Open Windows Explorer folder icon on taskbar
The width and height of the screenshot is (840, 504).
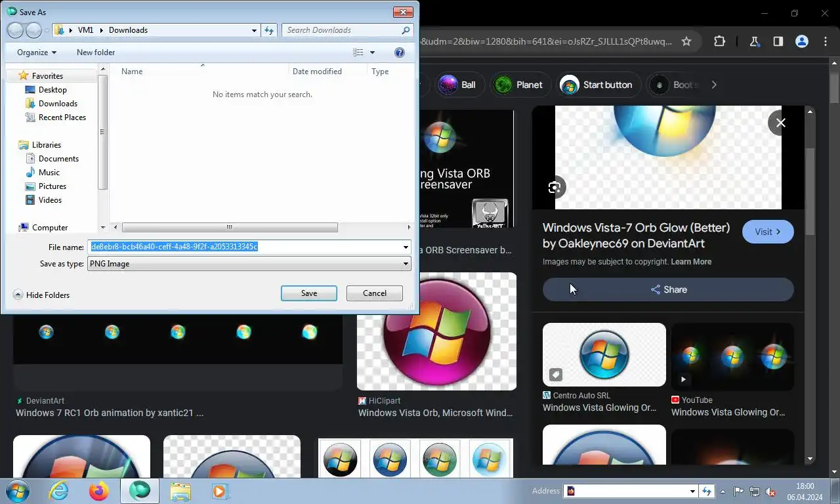pyautogui.click(x=180, y=491)
